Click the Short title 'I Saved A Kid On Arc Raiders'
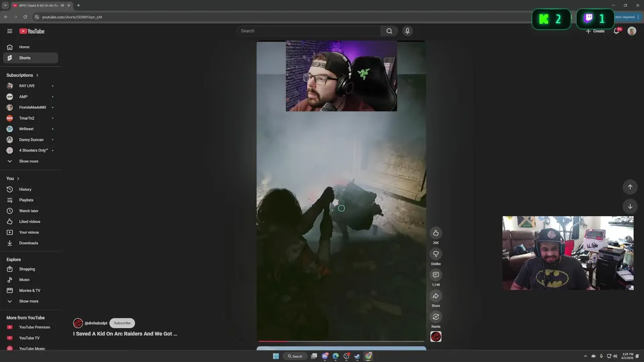Viewport: 644px width, 362px height. (x=125, y=334)
